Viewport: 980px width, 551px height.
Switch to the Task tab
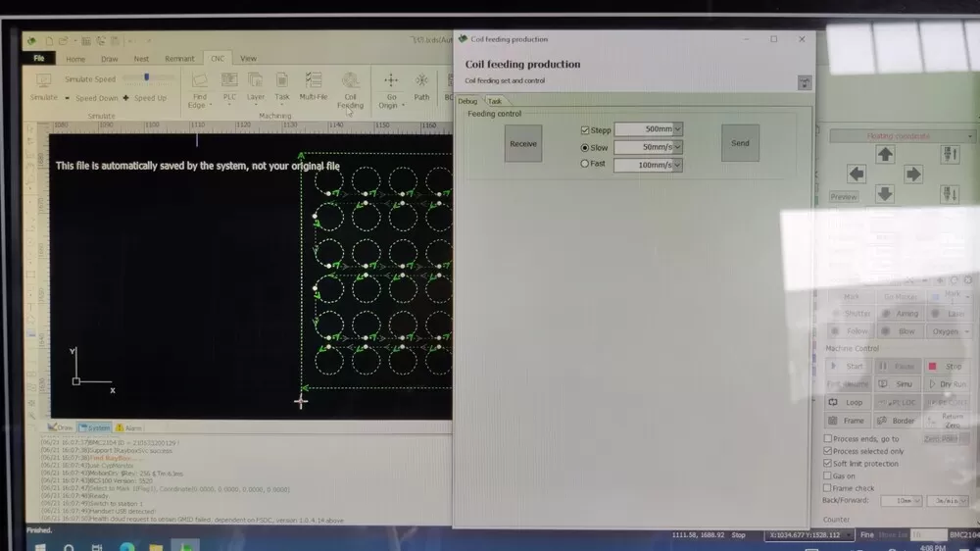pyautogui.click(x=495, y=101)
